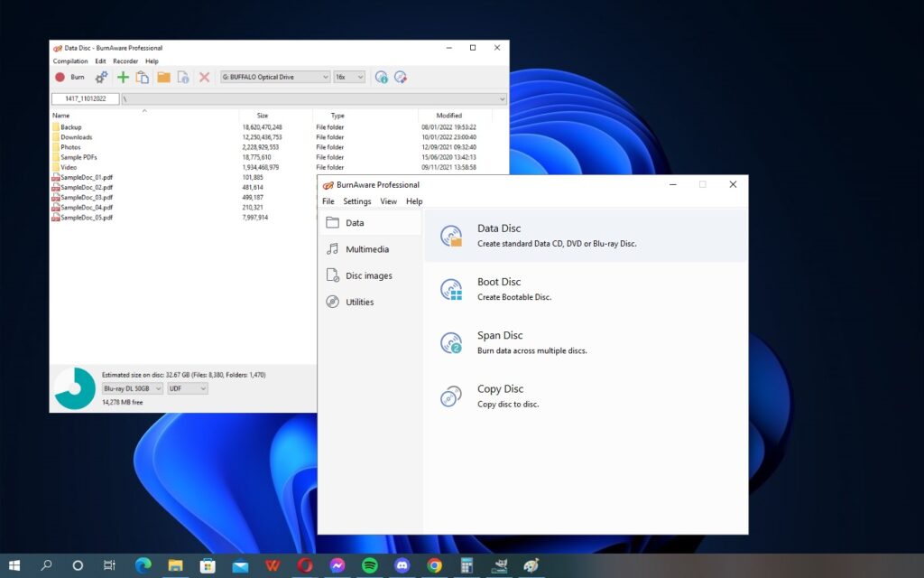Open Recorder menu in Data Disc window
The height and width of the screenshot is (578, 924).
125,61
